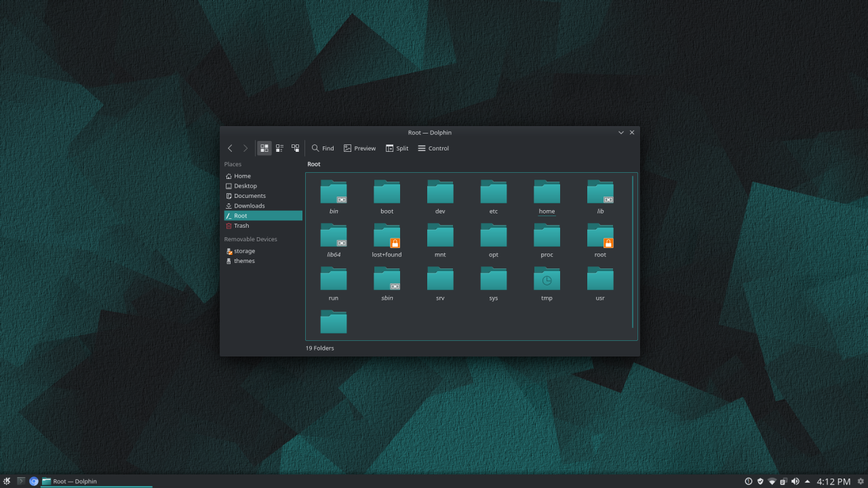Viewport: 868px width, 488px height.
Task: Select the locked root folder icon
Action: 600,235
